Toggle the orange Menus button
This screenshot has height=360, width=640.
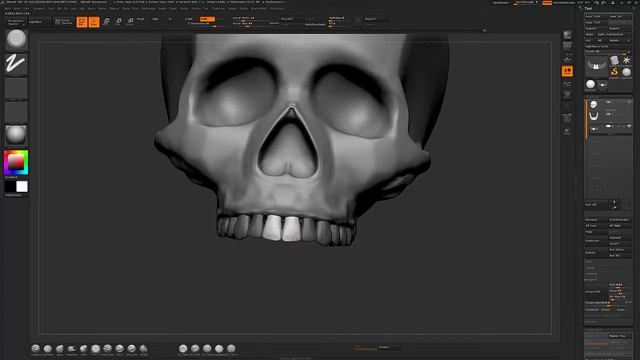click(547, 3)
